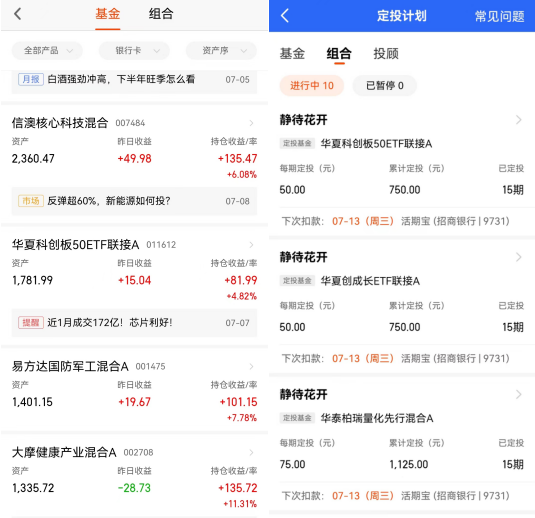Switch to the 基金 tab in holdings
Image resolution: width=535 pixels, height=518 pixels.
click(107, 14)
